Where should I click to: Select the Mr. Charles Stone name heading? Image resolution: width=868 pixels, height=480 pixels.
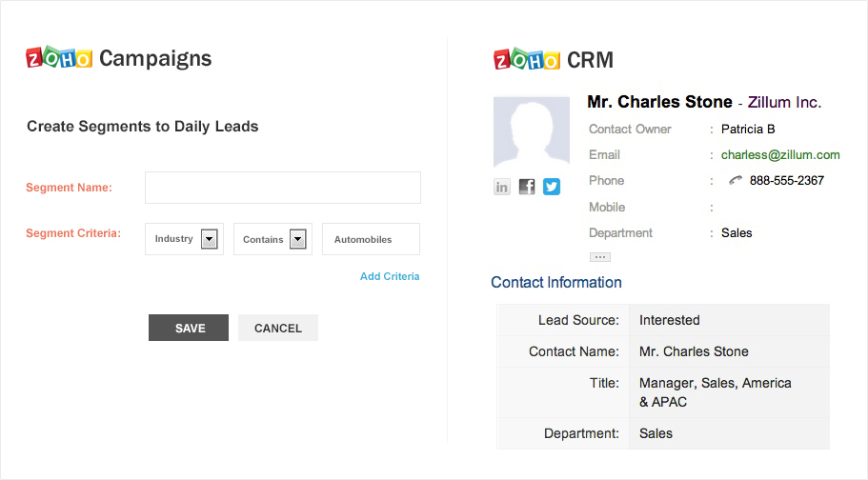click(x=659, y=102)
